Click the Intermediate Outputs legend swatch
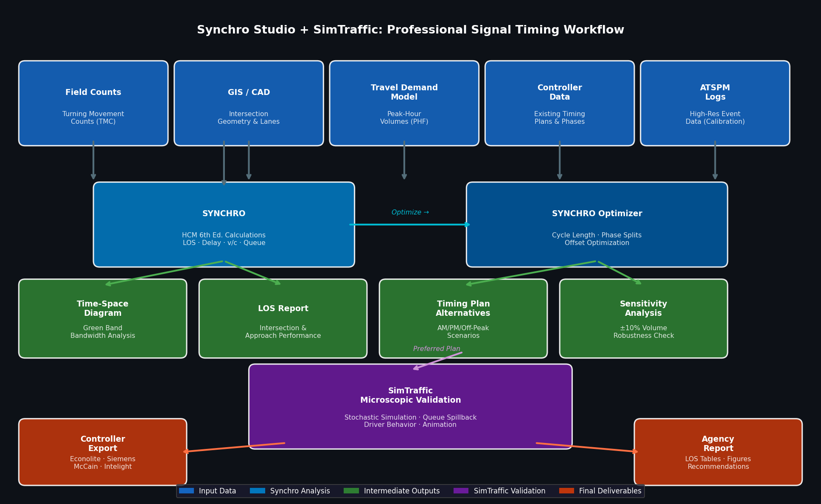The image size is (821, 504). [351, 491]
